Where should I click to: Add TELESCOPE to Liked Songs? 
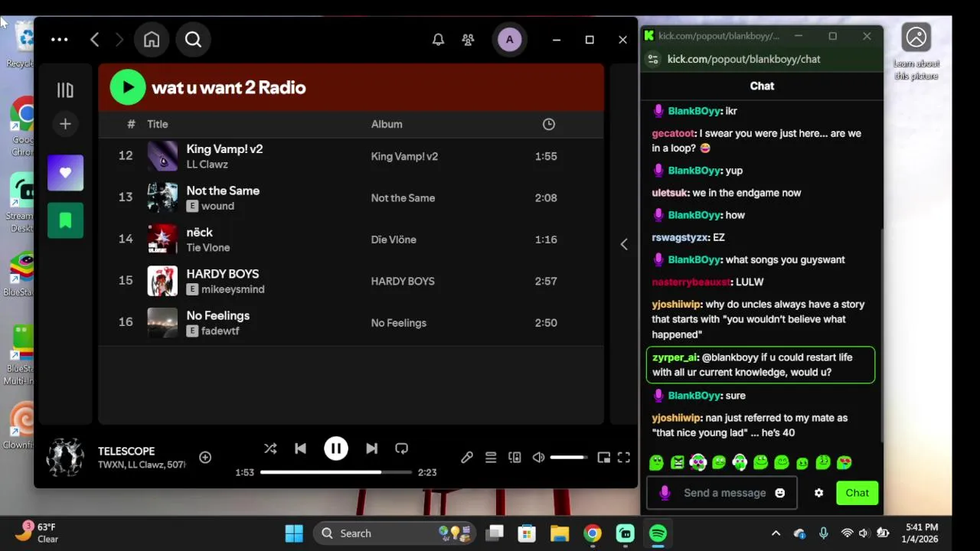tap(205, 457)
